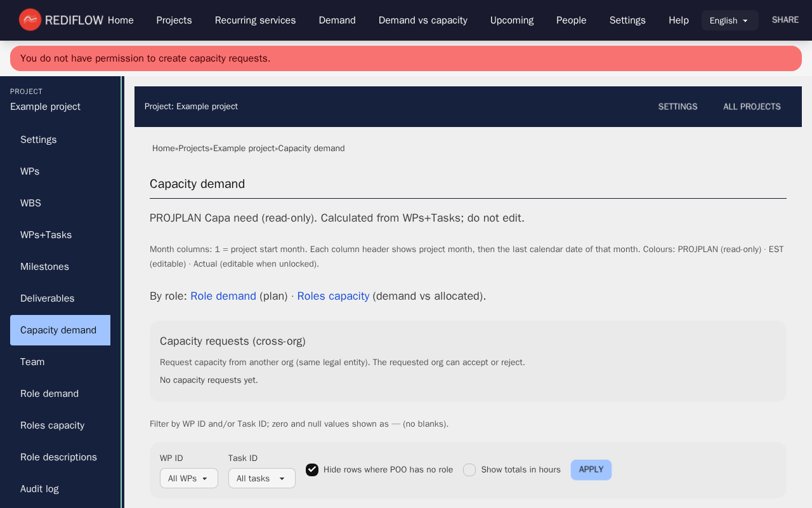Open the English language dropdown

coord(730,20)
